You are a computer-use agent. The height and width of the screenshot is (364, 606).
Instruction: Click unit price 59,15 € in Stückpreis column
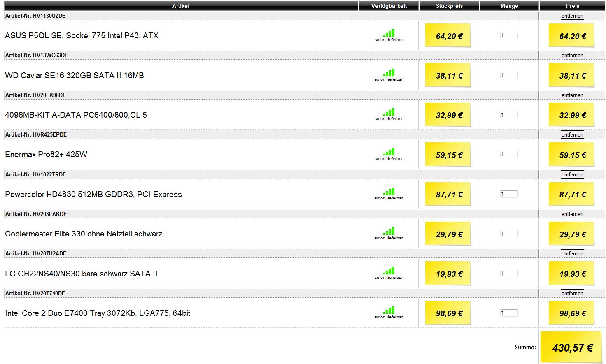(448, 155)
